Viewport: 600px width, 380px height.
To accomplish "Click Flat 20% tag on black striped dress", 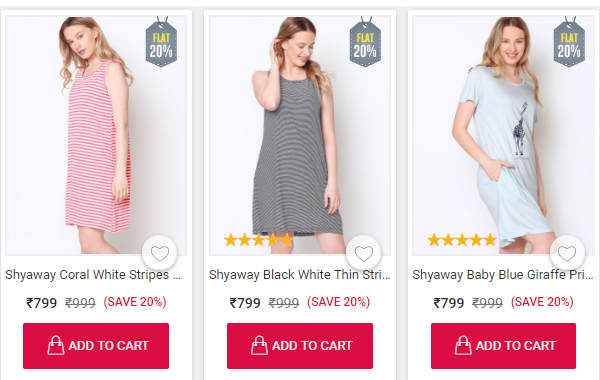I will 365,42.
